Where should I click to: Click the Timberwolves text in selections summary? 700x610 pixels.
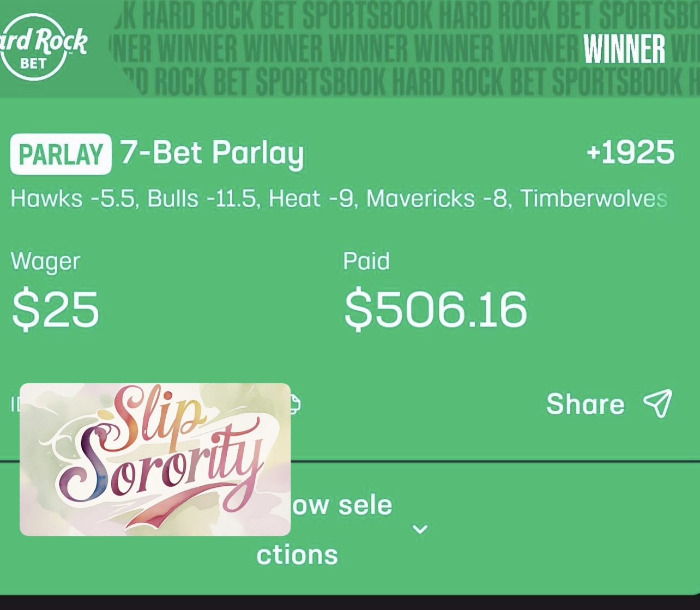click(593, 199)
